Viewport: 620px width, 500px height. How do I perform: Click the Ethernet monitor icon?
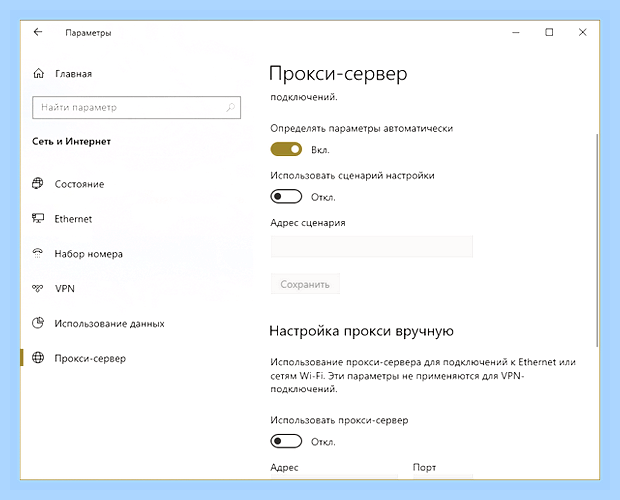click(38, 218)
